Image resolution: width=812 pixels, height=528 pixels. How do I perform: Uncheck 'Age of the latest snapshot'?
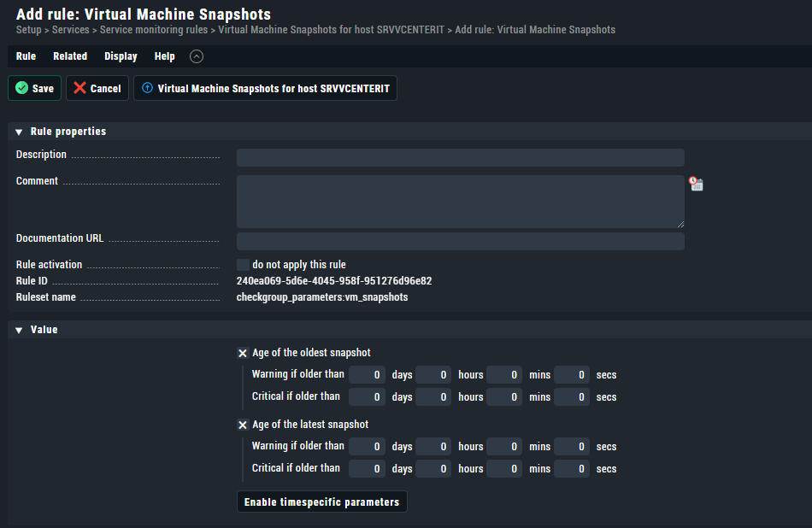click(x=243, y=425)
